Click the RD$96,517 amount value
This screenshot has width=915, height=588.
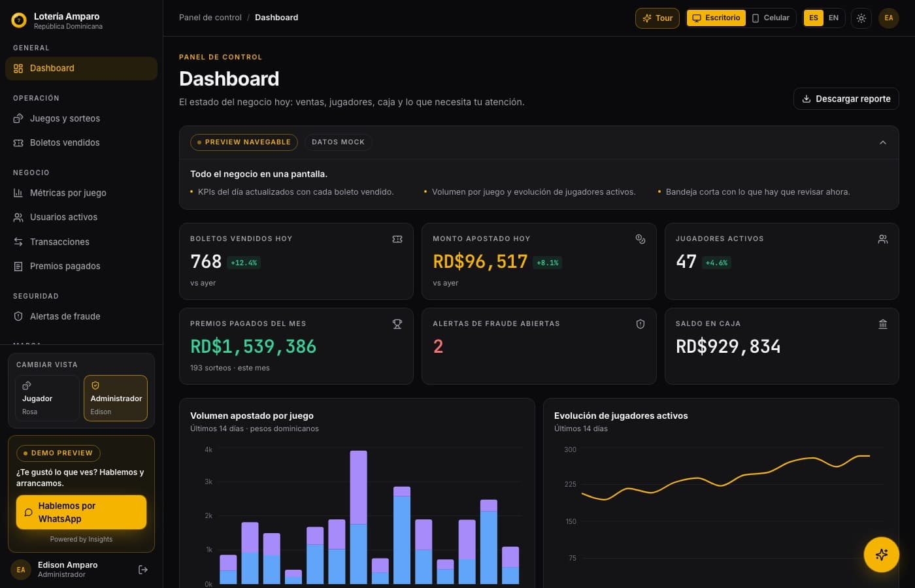tap(480, 262)
